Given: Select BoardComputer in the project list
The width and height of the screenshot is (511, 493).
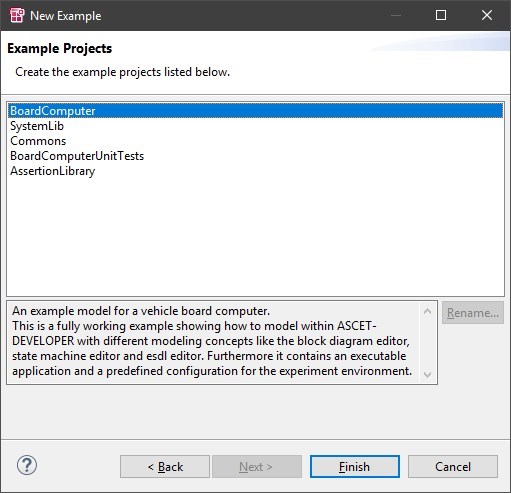Looking at the screenshot, I should click(x=255, y=111).
